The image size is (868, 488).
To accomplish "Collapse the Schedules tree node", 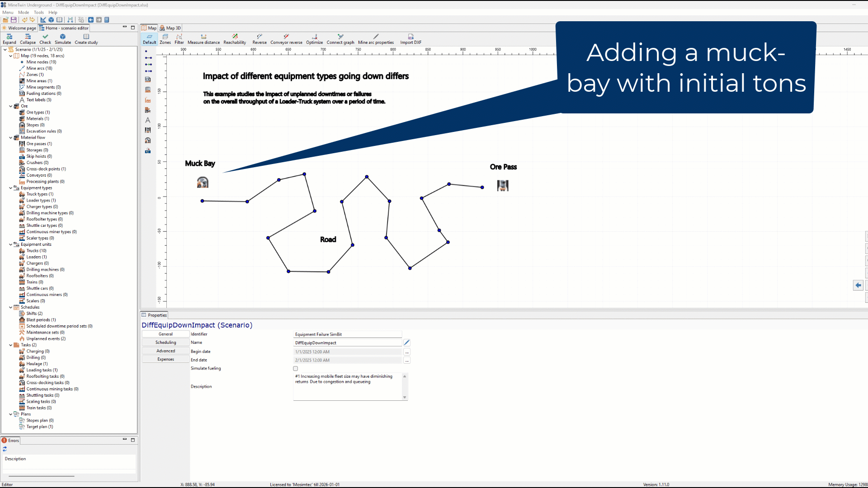I will [11, 307].
